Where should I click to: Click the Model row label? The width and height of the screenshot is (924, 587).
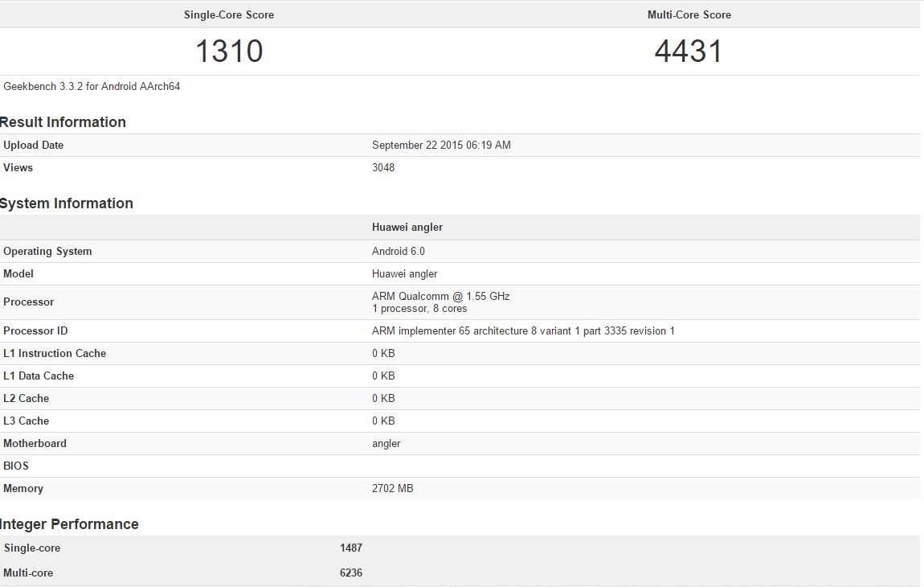point(18,273)
